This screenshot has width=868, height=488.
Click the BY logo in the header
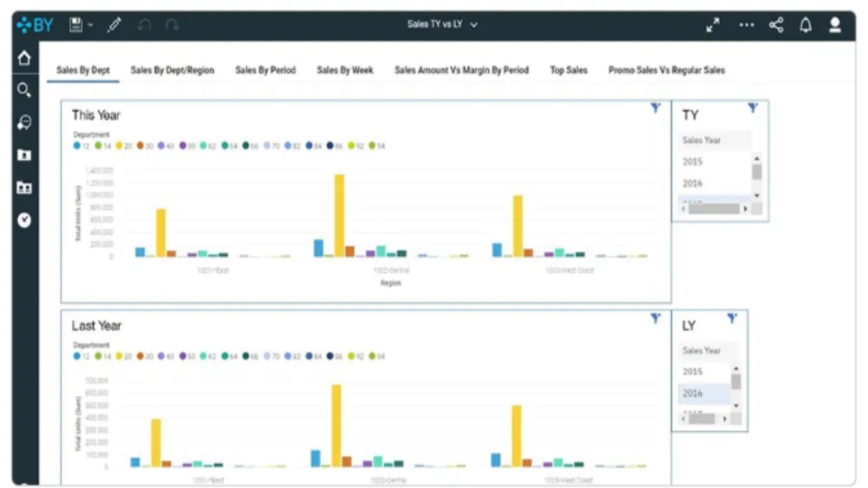click(35, 26)
